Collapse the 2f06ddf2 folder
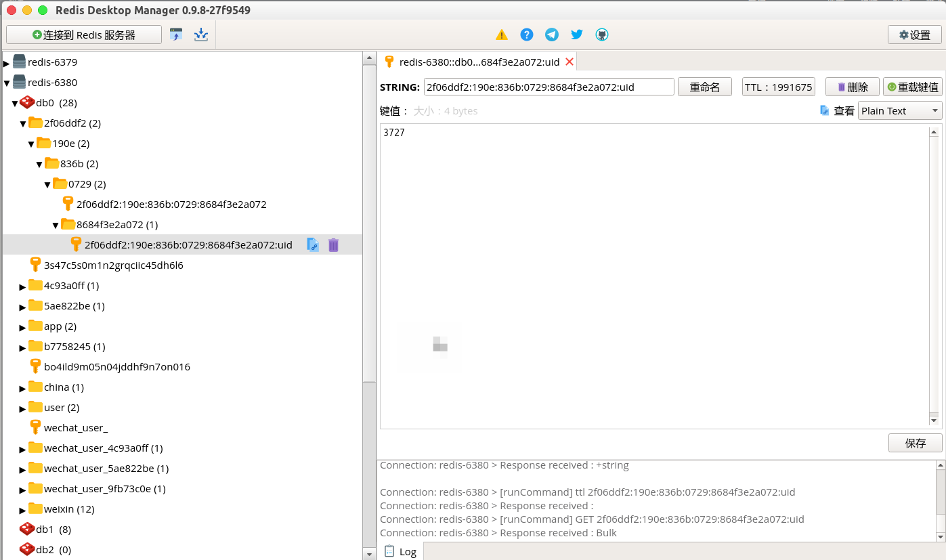Screen dimensions: 946x560 23,124
